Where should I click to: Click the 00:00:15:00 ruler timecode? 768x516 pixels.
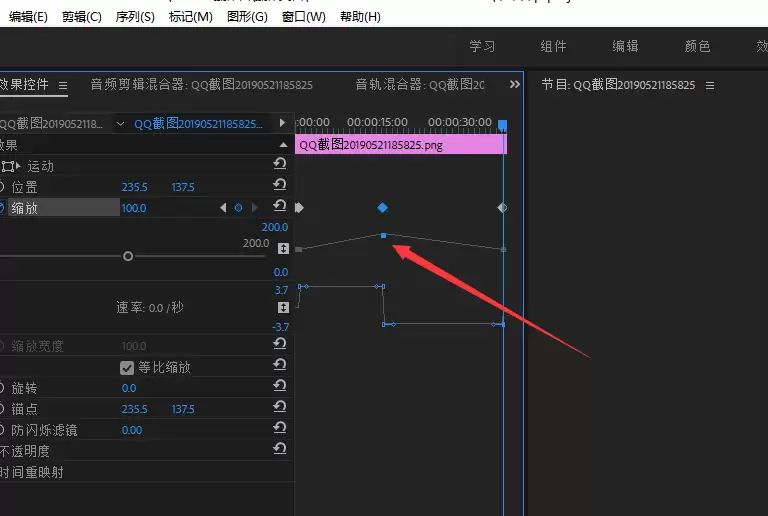[x=377, y=122]
